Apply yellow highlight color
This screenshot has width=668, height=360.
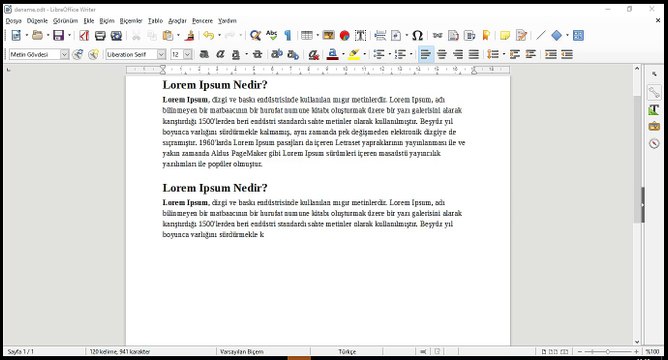354,54
